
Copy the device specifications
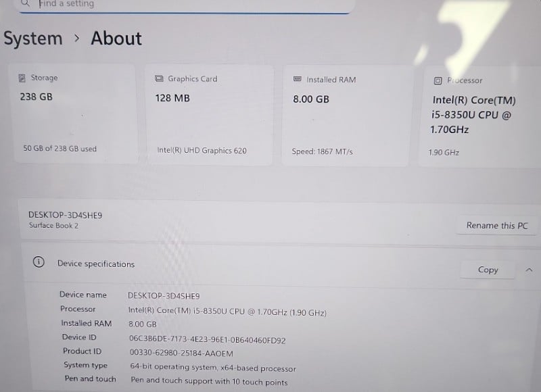coord(488,270)
